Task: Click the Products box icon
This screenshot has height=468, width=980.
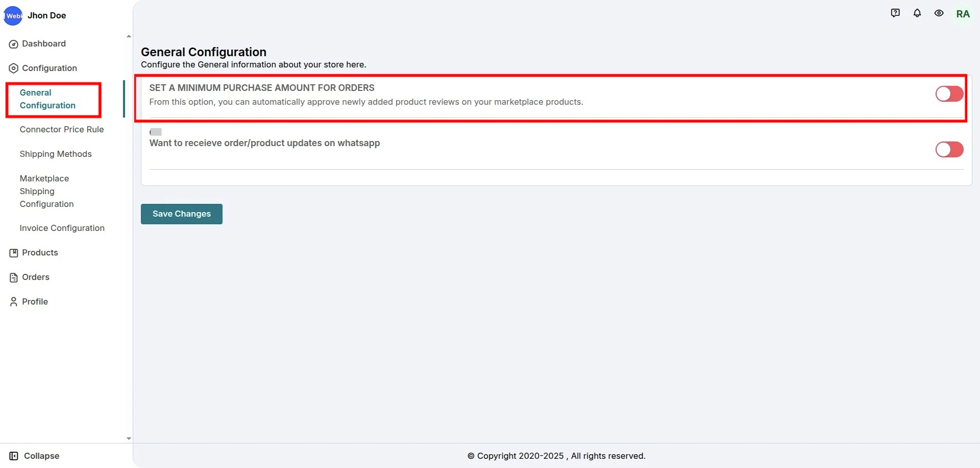Action: (x=14, y=253)
